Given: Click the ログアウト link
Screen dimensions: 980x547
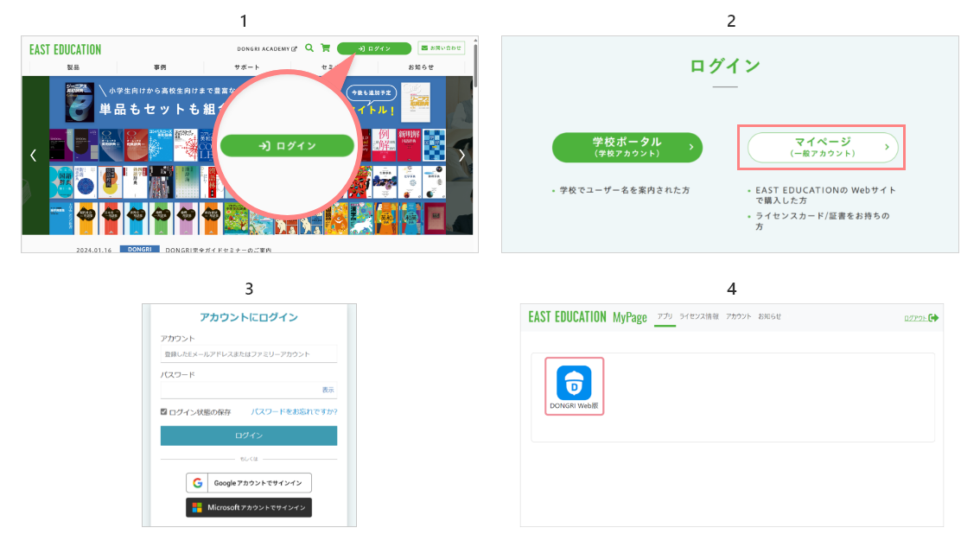Looking at the screenshot, I should click(916, 318).
